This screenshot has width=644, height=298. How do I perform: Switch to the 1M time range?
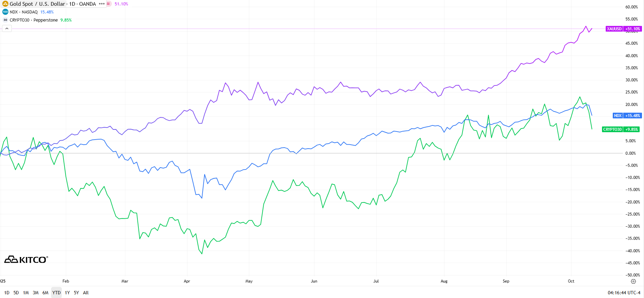[26, 293]
